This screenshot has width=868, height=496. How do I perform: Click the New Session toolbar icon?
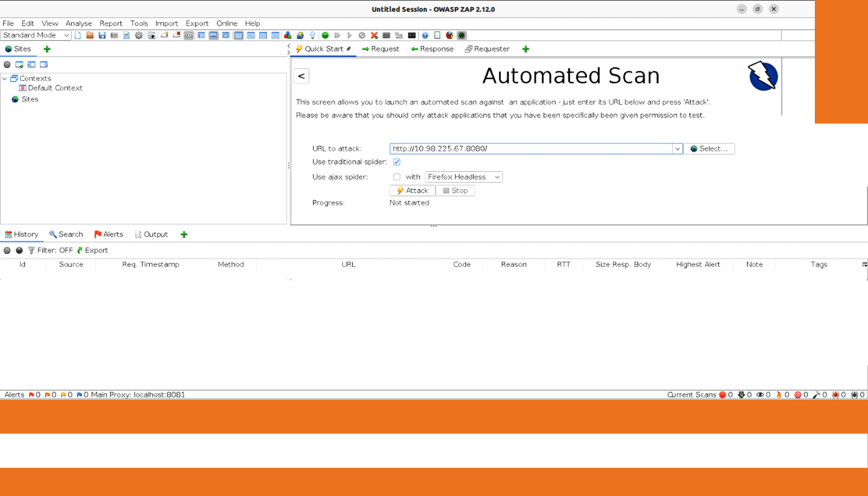78,35
